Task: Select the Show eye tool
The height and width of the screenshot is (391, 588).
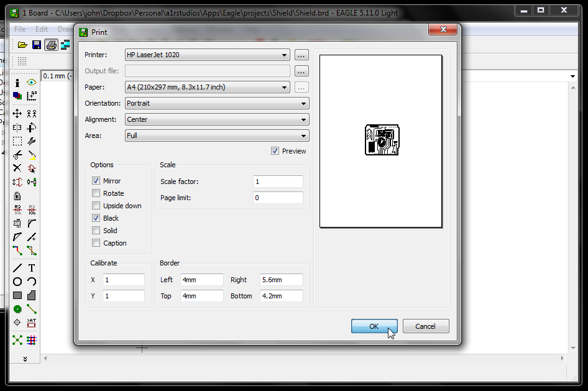Action: (x=32, y=83)
